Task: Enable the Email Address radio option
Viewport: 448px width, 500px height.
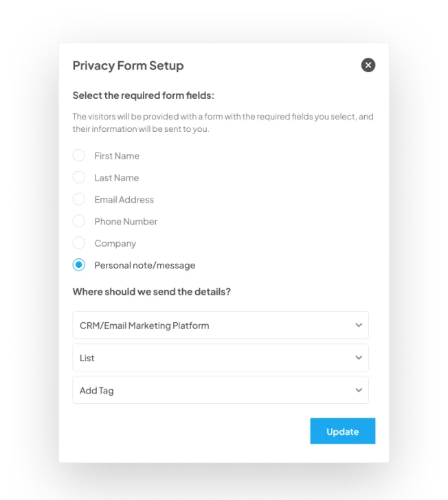Action: tap(79, 199)
